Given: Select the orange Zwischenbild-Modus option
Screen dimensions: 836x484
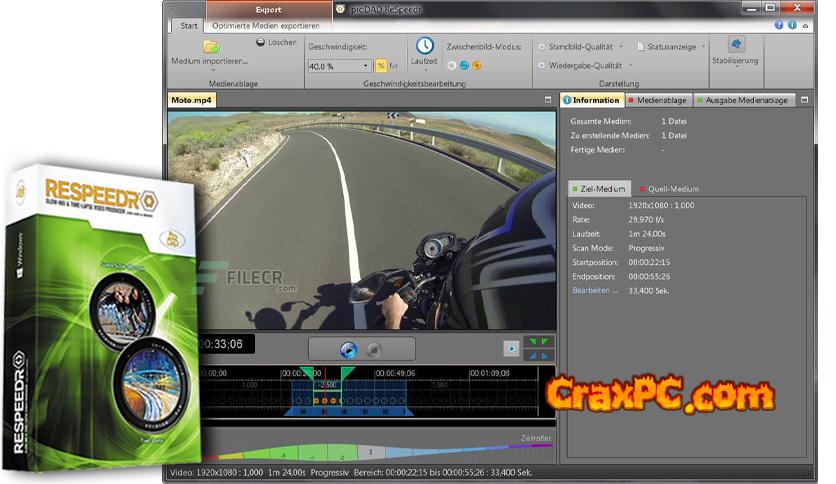Looking at the screenshot, I should pyautogui.click(x=477, y=66).
